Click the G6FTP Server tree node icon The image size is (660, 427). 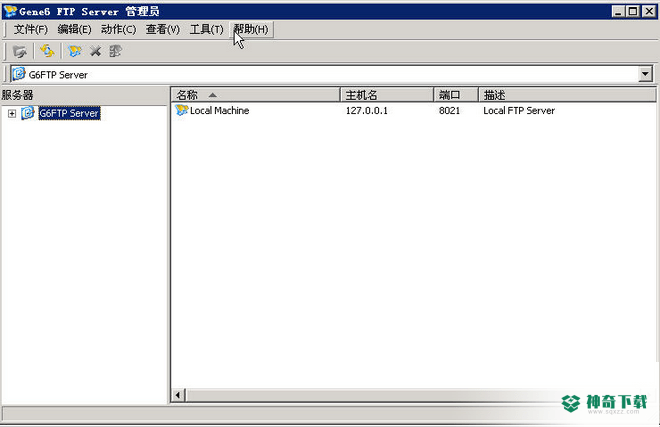[x=28, y=113]
